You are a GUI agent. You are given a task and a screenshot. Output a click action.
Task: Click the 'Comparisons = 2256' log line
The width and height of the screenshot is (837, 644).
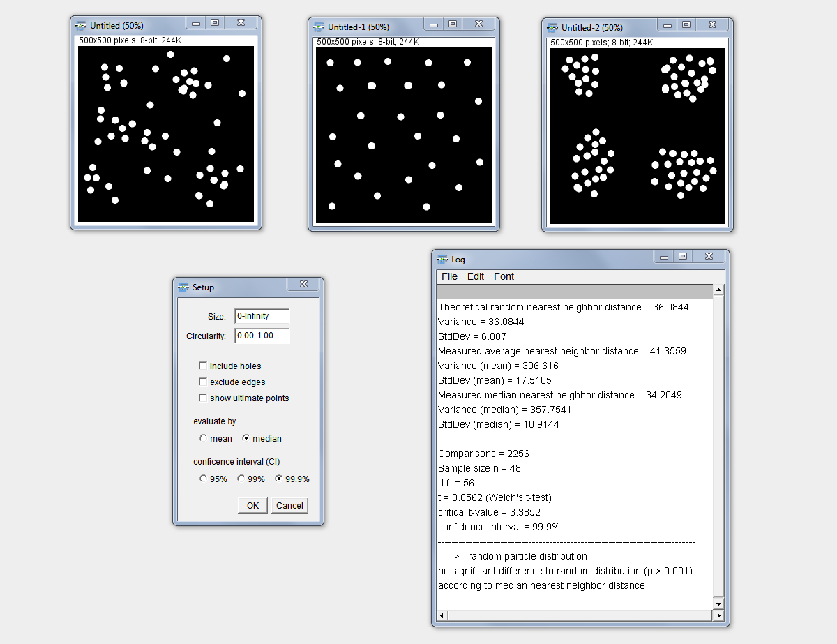(x=483, y=454)
